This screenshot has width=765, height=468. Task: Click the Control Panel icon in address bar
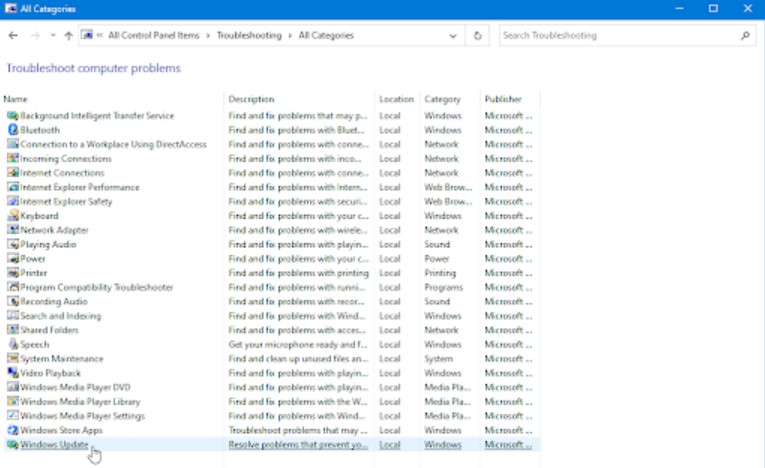click(87, 35)
